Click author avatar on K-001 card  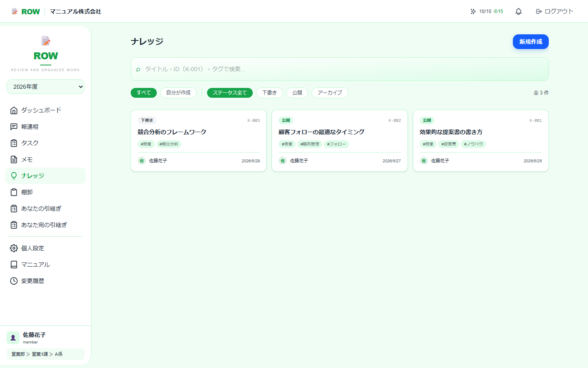point(424,161)
